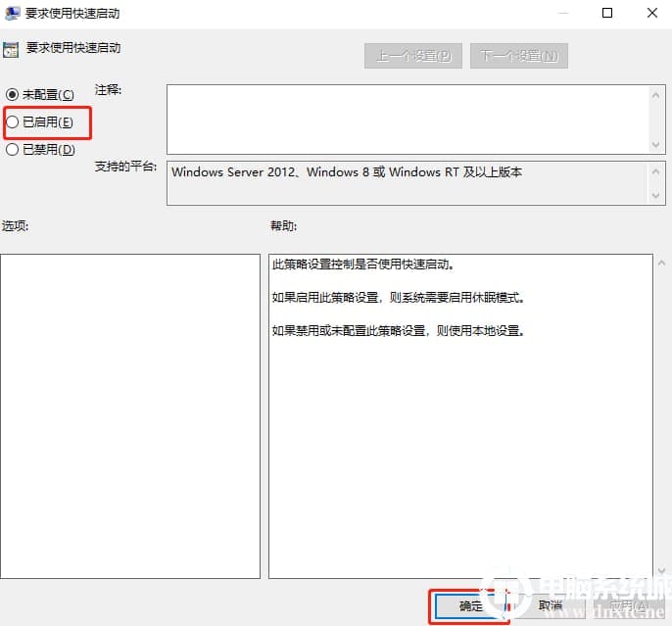The height and width of the screenshot is (626, 672).
Task: Click the supported platforms scroll down arrow
Action: click(x=655, y=195)
